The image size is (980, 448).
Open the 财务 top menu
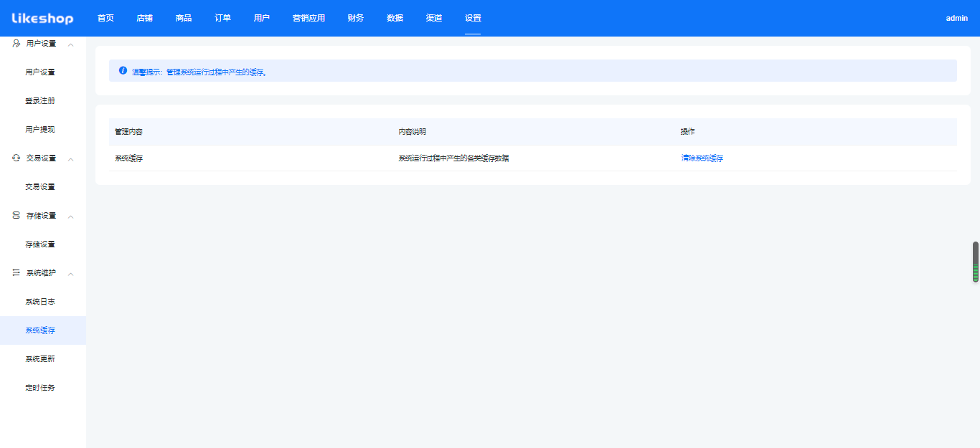(x=355, y=18)
